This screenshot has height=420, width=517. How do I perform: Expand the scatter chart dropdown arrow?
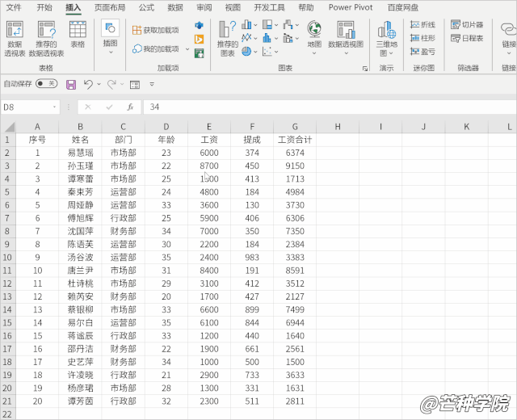(276, 52)
